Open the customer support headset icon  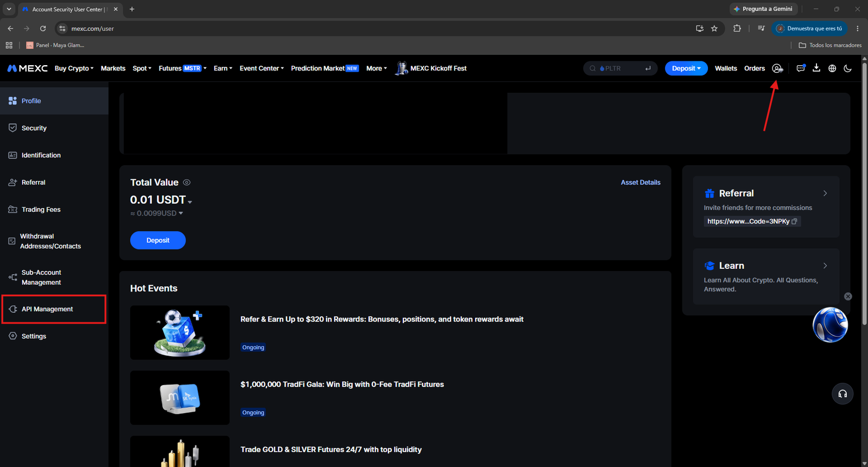click(843, 394)
